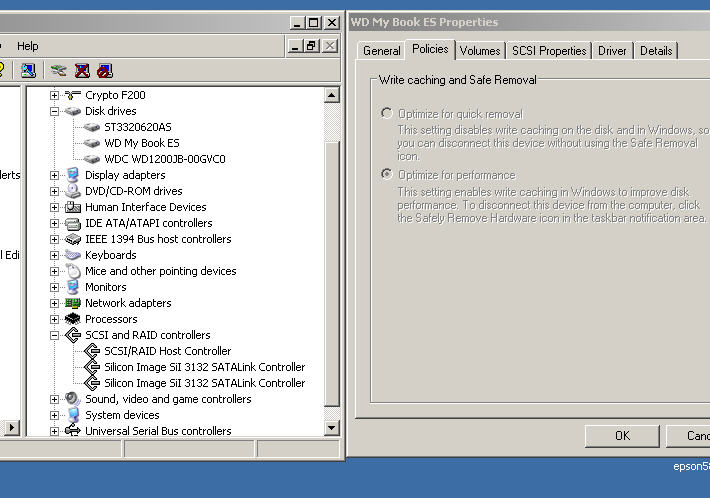Viewport: 710px width, 498px height.
Task: Expand the Network adapters node
Action: (54, 303)
